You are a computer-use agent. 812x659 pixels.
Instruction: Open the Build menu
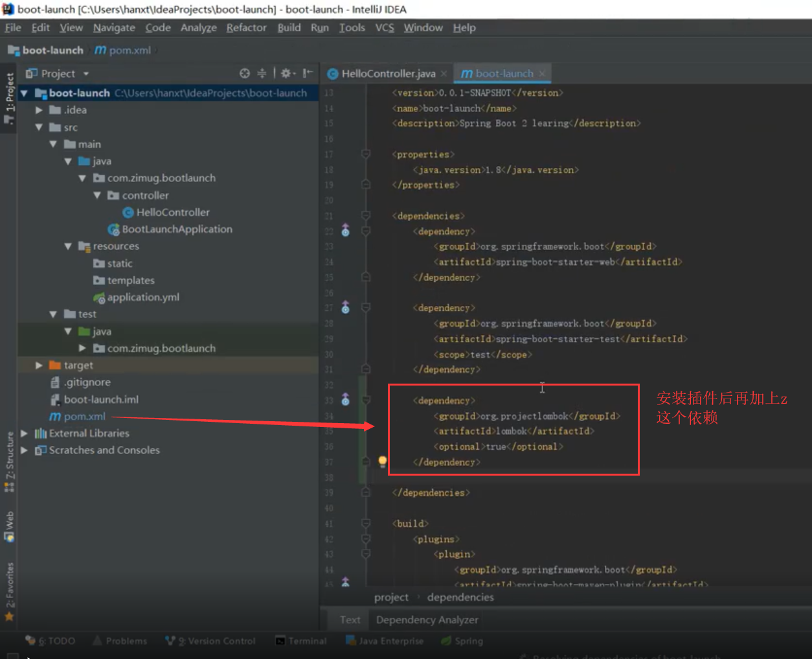point(289,28)
